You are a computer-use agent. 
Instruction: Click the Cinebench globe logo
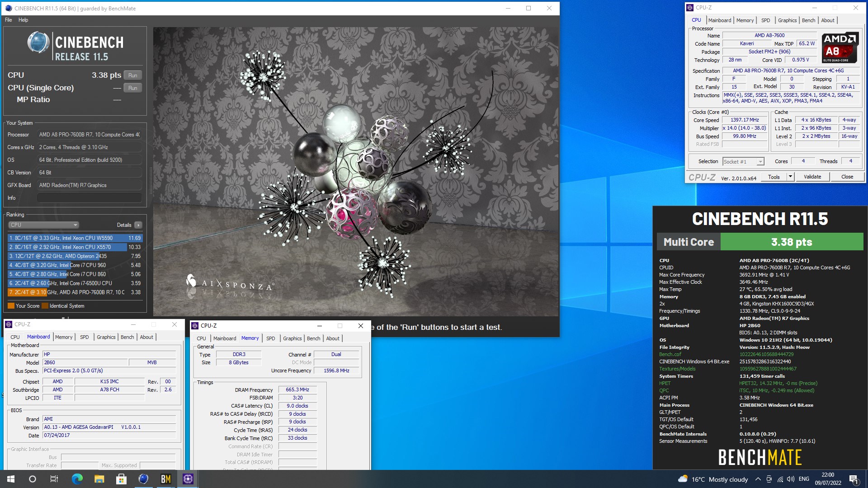[x=38, y=43]
